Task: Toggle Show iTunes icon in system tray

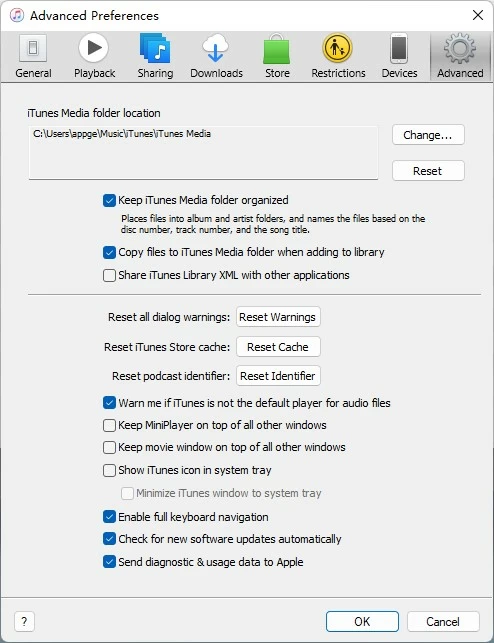Action: 109,470
